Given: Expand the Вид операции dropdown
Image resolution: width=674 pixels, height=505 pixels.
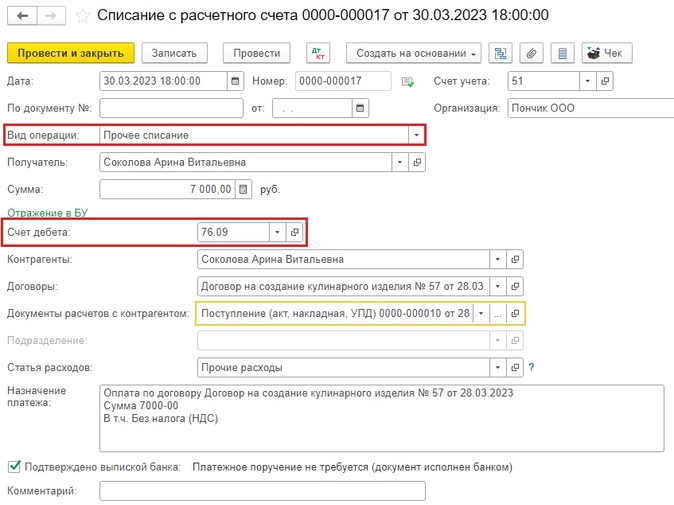Looking at the screenshot, I should (415, 135).
